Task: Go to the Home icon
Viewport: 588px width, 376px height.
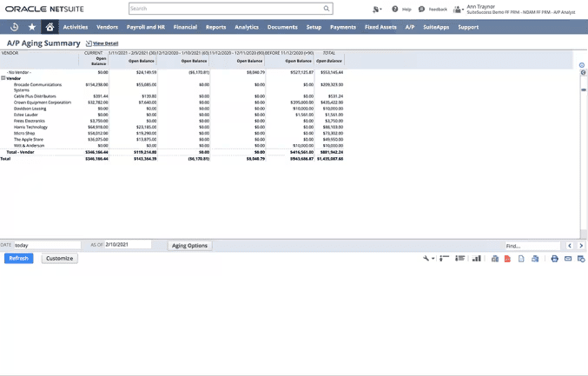Action: point(50,27)
